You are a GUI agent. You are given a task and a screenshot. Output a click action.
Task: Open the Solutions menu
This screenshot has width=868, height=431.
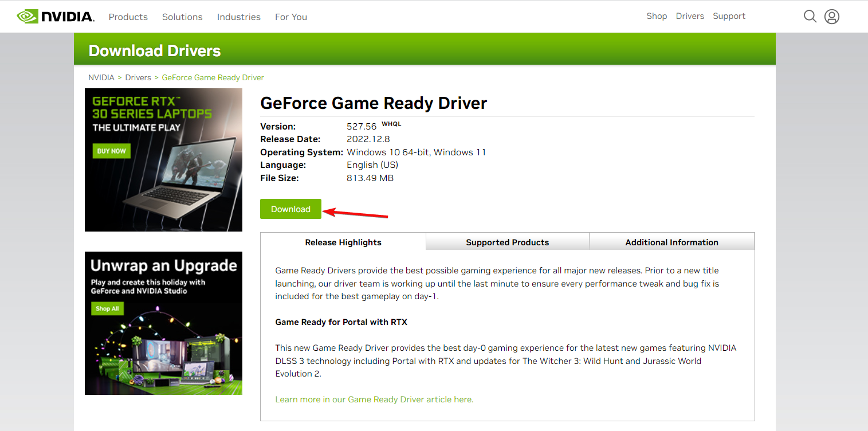pos(182,17)
